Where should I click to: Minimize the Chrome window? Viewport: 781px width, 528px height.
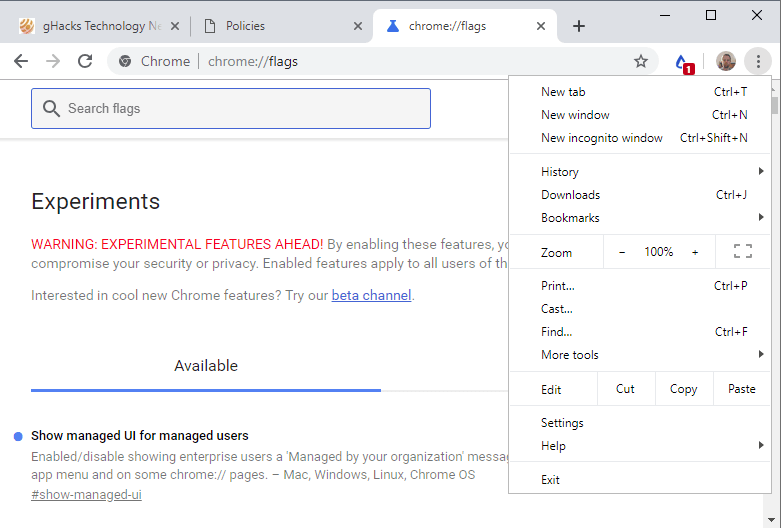[x=665, y=15]
